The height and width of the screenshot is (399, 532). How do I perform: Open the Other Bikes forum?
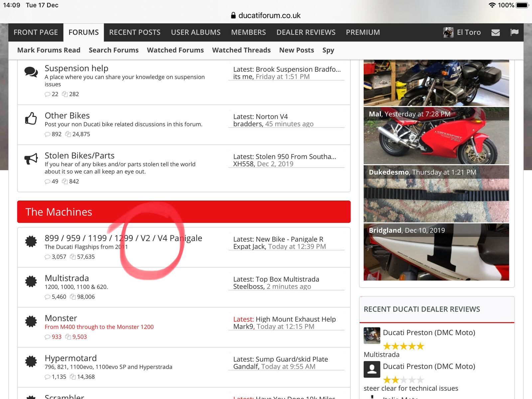click(x=67, y=115)
